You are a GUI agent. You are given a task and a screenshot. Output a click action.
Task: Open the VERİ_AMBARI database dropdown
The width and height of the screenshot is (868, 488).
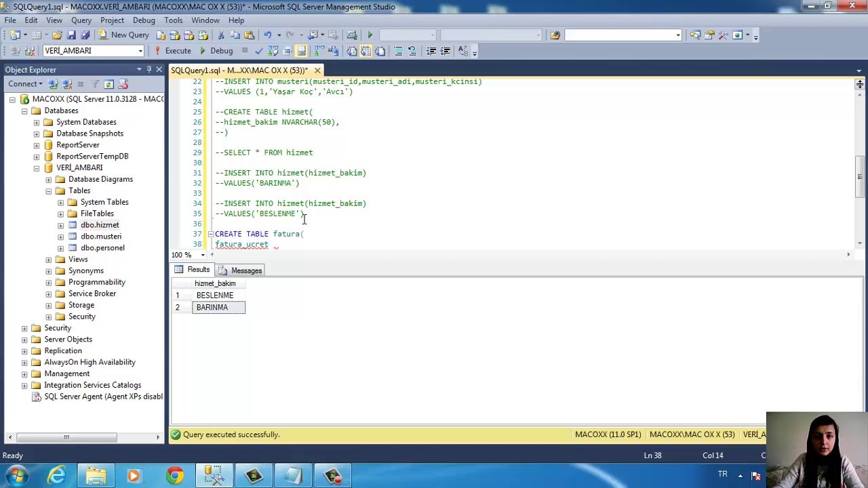pos(140,51)
